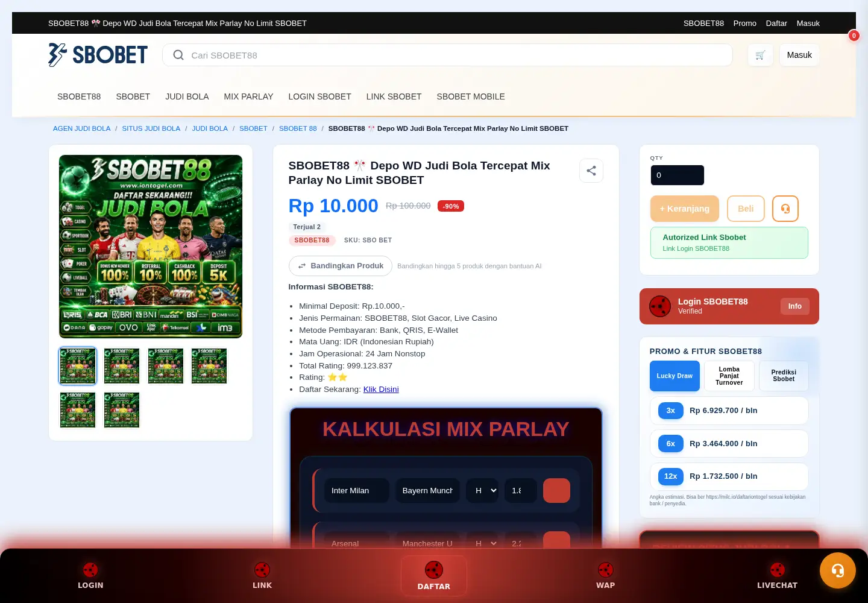Click the + Keranjang button
Screen dimensions: 868x603
point(685,209)
